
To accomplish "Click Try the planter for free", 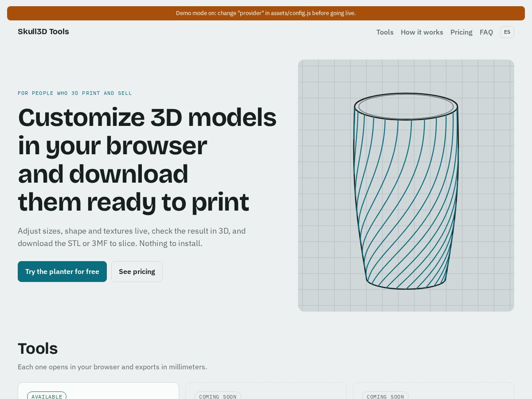I will click(x=62, y=271).
